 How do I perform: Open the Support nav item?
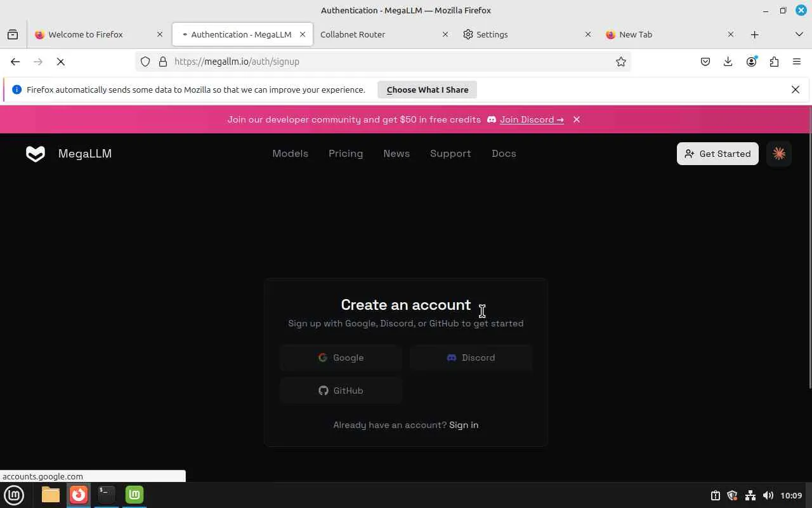pyautogui.click(x=450, y=154)
